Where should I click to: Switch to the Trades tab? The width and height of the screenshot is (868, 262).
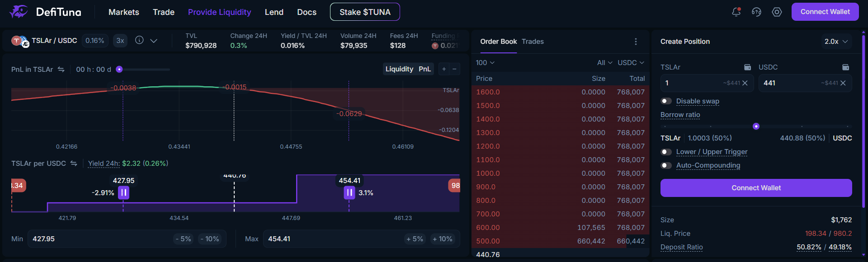click(x=533, y=41)
